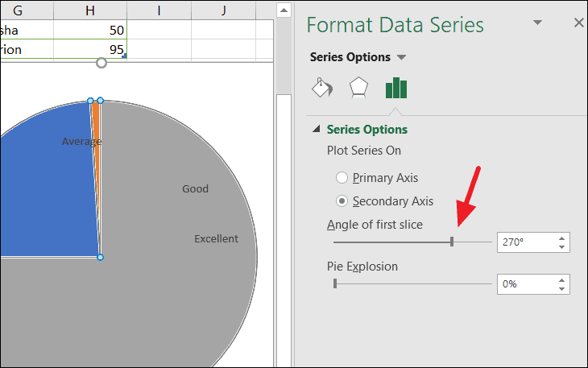Close the Format Data Series pane
The width and height of the screenshot is (588, 368).
coord(579,23)
